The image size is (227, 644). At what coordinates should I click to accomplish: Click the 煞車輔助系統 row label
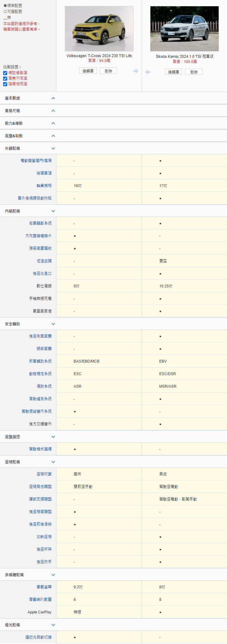coord(40,361)
